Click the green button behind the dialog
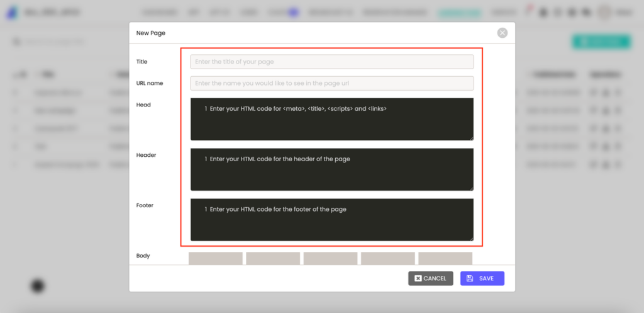 click(x=601, y=42)
